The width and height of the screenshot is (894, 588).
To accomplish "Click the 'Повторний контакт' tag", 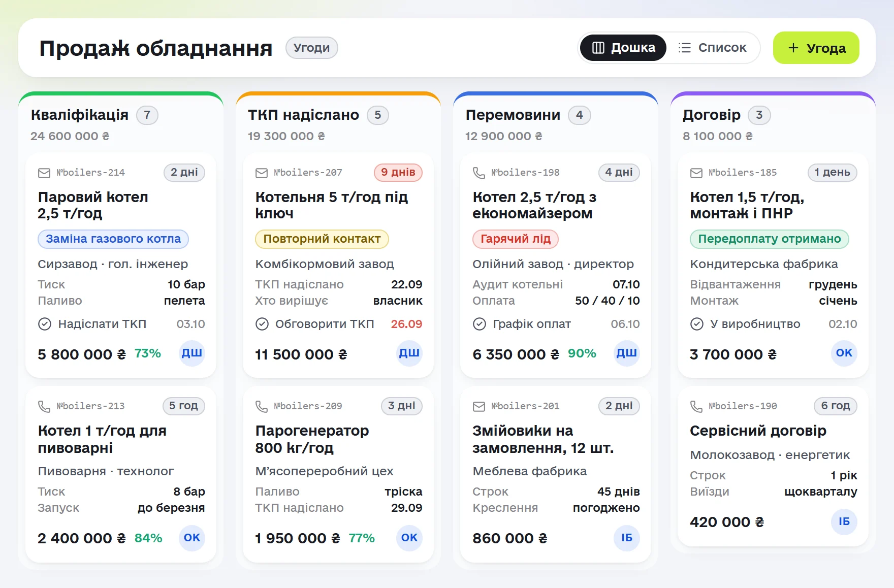I will 322,239.
